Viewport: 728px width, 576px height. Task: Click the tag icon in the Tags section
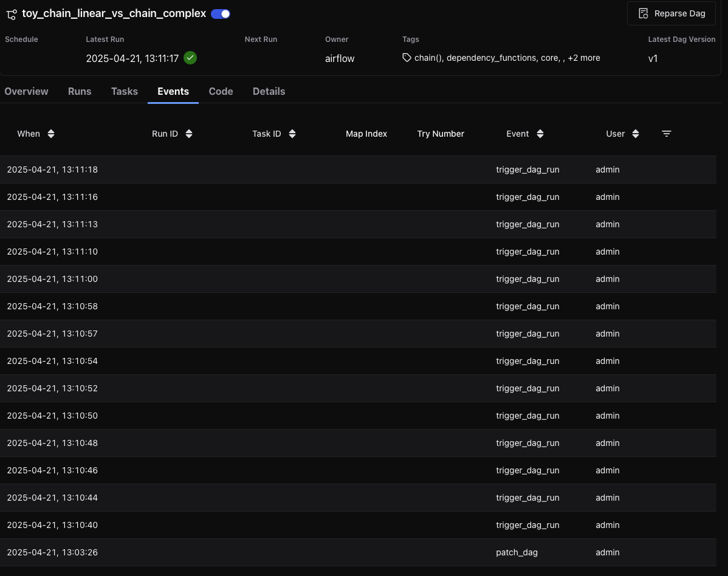pos(406,58)
